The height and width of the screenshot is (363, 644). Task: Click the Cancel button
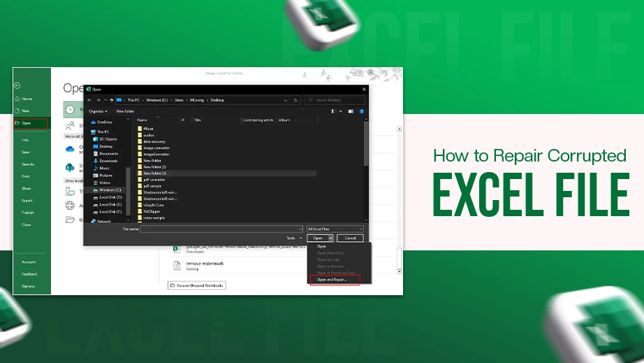point(351,239)
